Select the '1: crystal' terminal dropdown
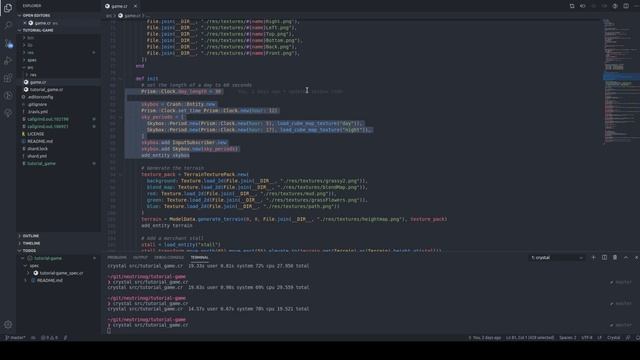The image size is (640, 360). click(x=557, y=258)
